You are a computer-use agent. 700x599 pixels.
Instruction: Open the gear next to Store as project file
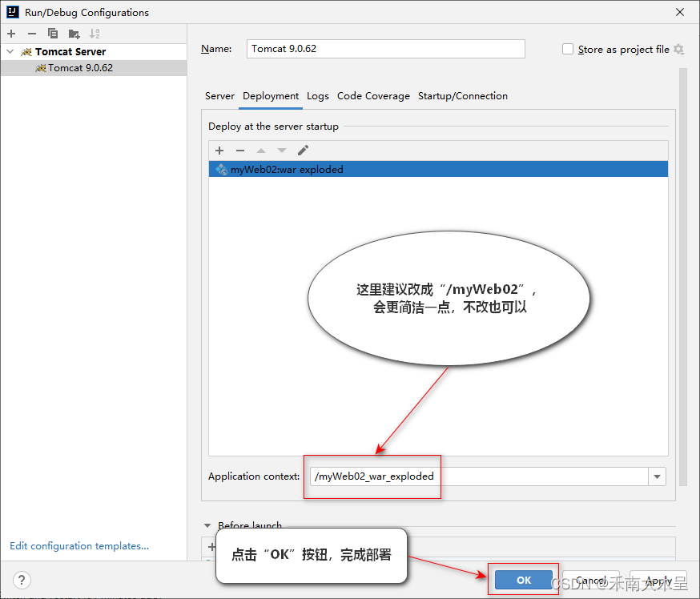point(678,49)
